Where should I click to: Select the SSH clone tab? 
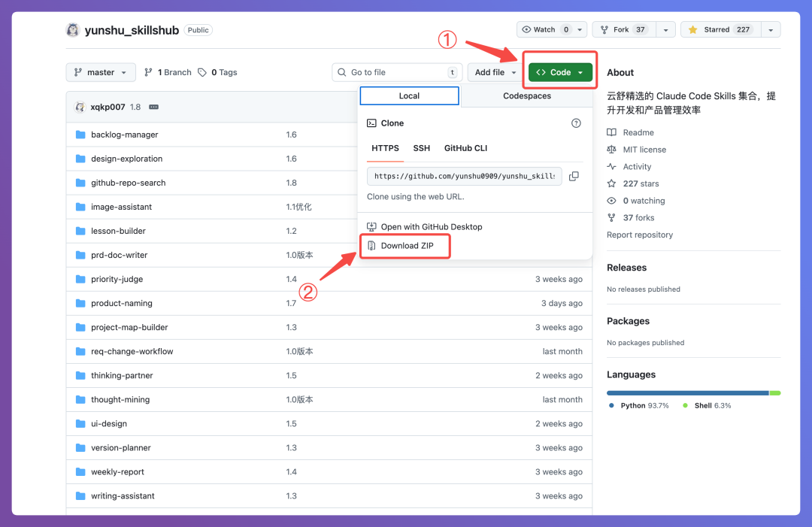click(422, 148)
